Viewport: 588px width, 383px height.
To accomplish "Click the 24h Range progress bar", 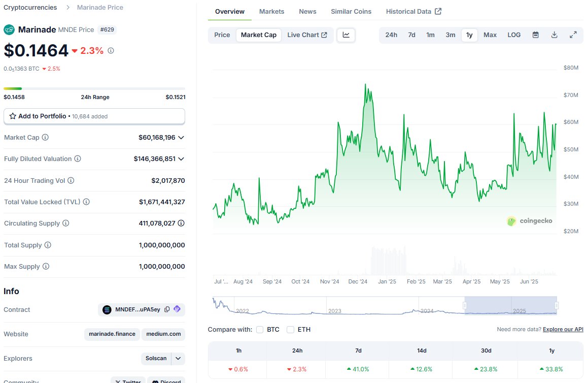I will point(94,88).
